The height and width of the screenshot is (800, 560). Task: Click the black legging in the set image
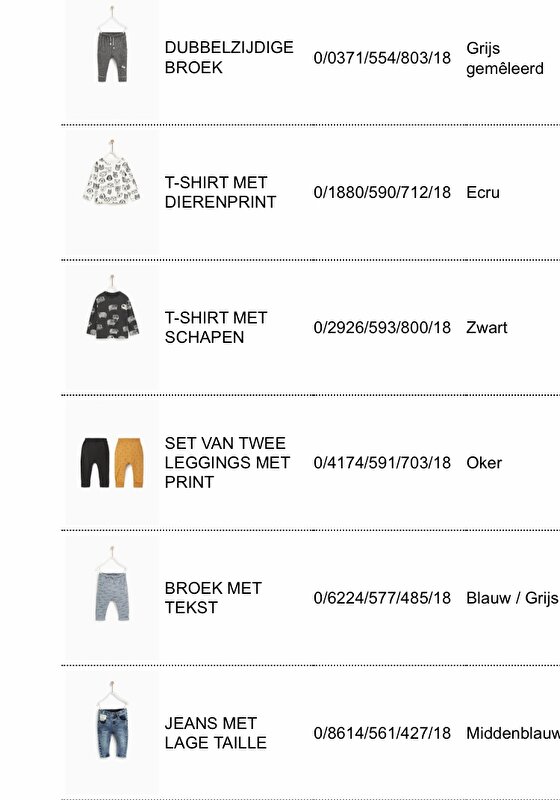coord(95,462)
